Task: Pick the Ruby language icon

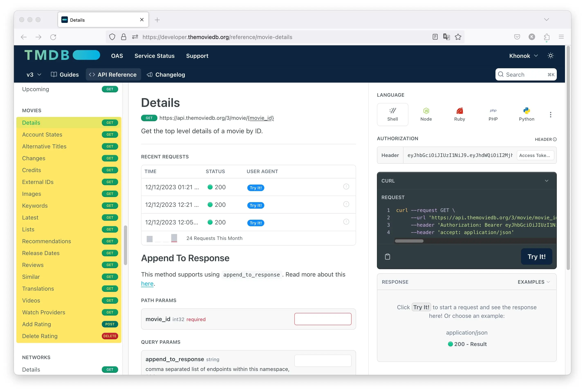Action: pos(459,111)
